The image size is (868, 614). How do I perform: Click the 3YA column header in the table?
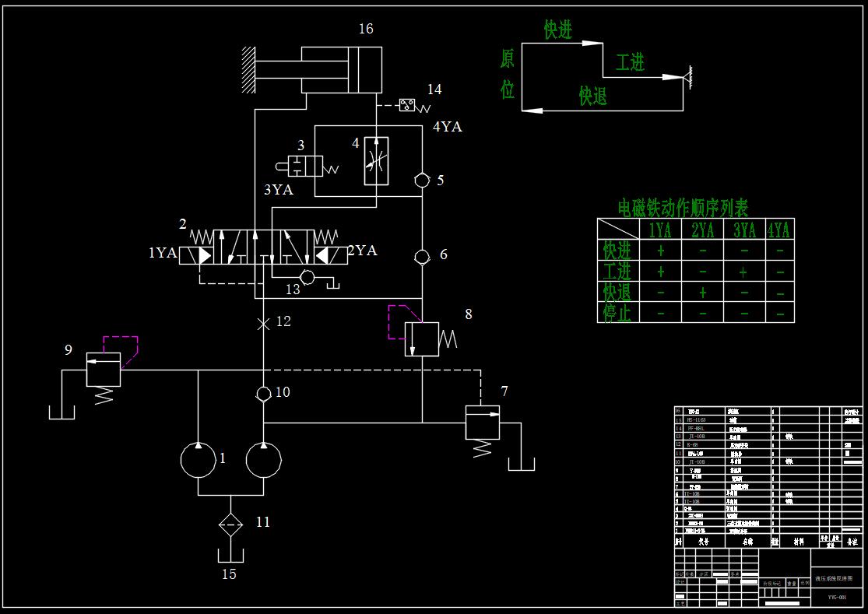tap(744, 230)
